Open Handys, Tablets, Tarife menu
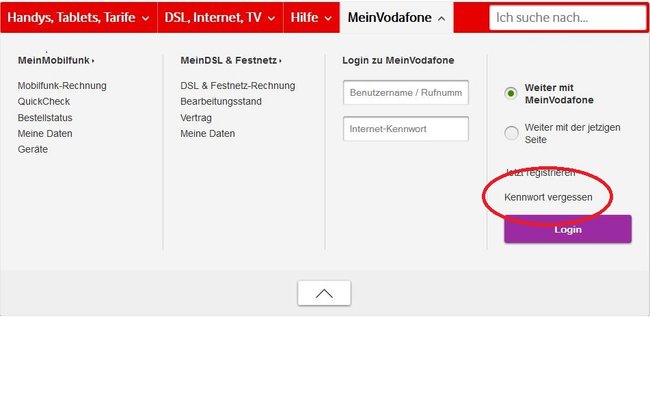This screenshot has height=414, width=650. pos(79,17)
